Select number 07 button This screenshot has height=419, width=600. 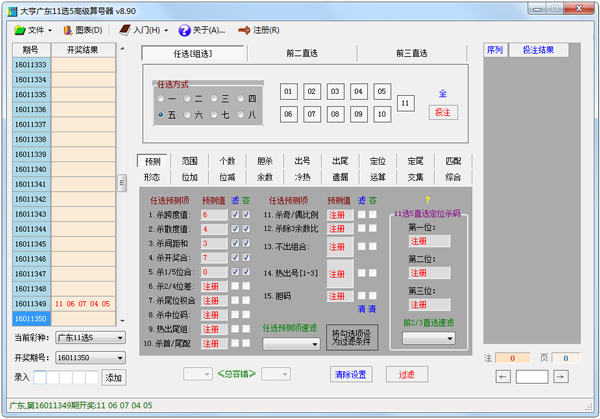[311, 114]
